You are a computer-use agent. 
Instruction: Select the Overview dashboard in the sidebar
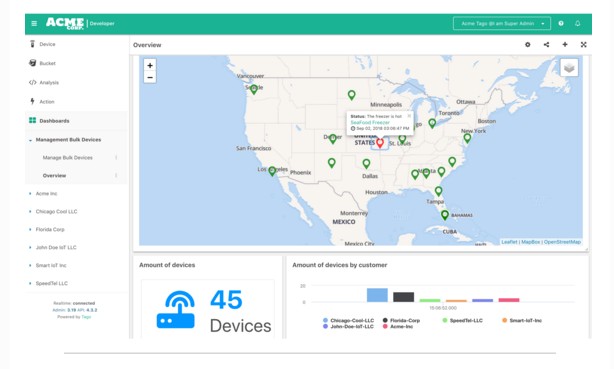(x=54, y=175)
